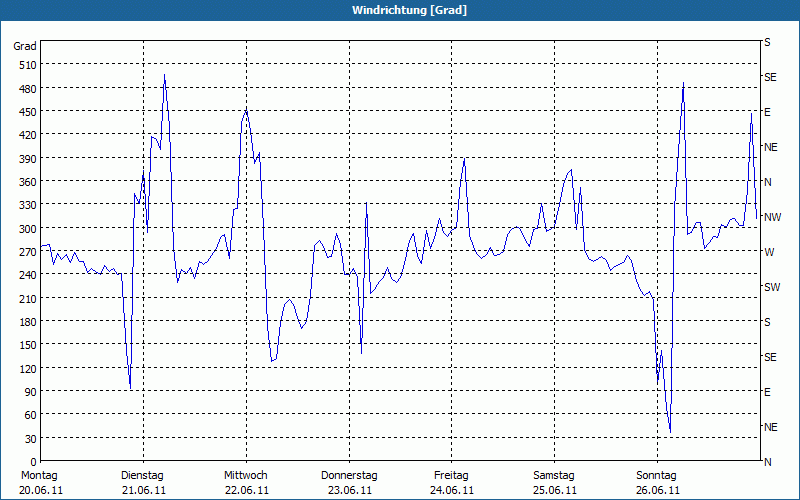Click the "Mittwoch" day label

coord(245,476)
